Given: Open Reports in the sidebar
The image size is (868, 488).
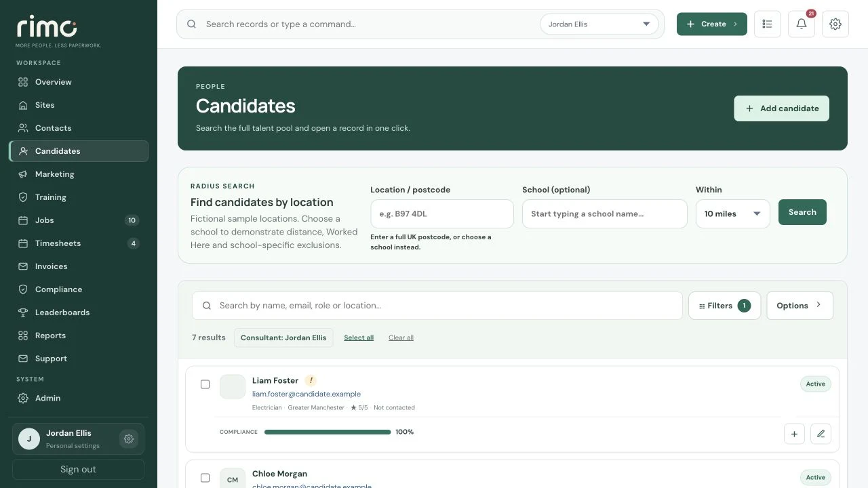Looking at the screenshot, I should click(79, 335).
